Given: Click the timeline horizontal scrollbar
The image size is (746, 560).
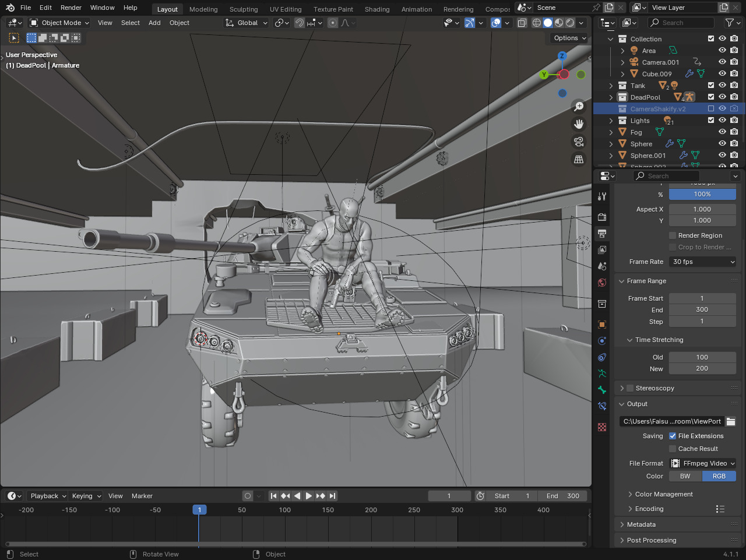Looking at the screenshot, I should point(296,544).
